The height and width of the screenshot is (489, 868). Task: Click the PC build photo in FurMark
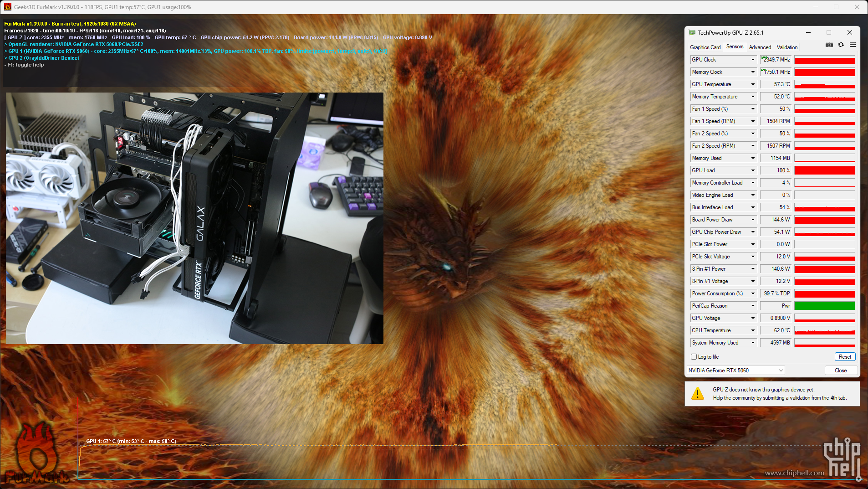194,218
